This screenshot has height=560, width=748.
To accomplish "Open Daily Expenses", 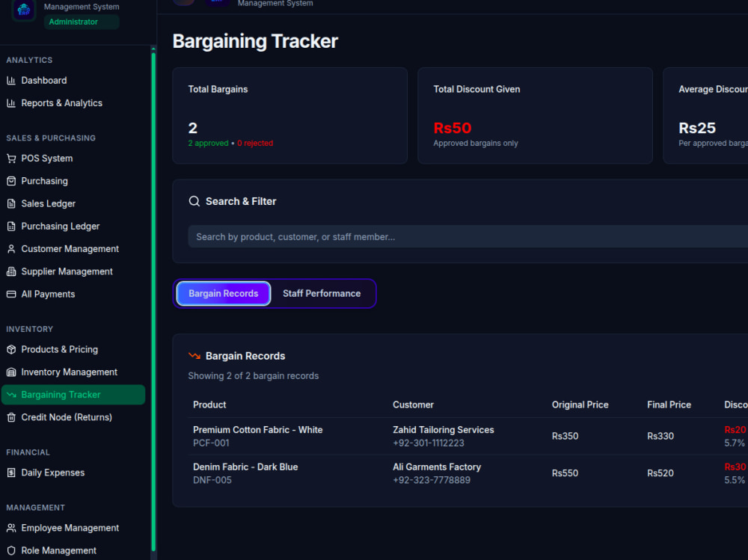I will click(73, 473).
